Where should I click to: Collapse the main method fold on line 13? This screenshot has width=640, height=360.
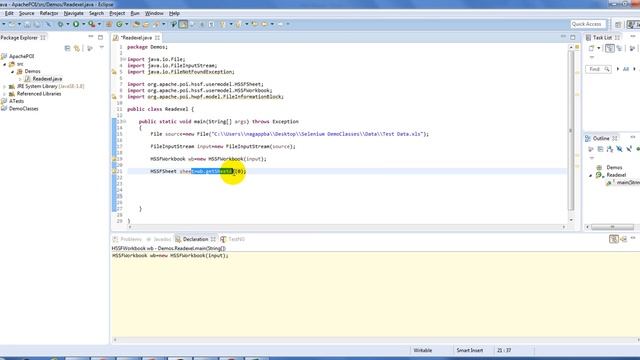124,122
